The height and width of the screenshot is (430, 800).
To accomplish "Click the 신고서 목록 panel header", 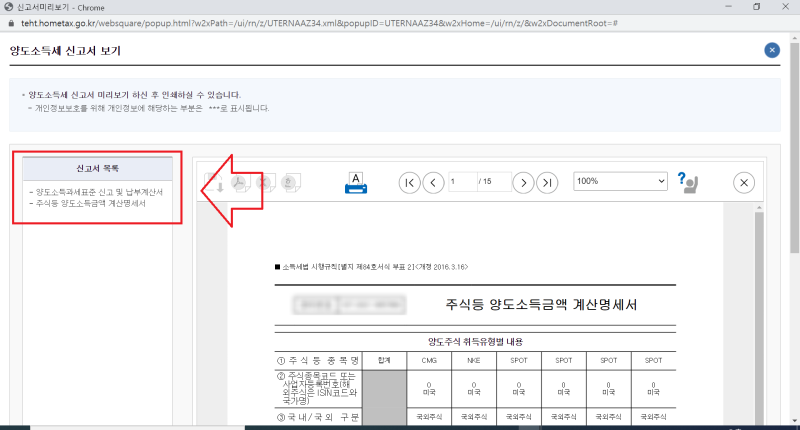I will (97, 168).
